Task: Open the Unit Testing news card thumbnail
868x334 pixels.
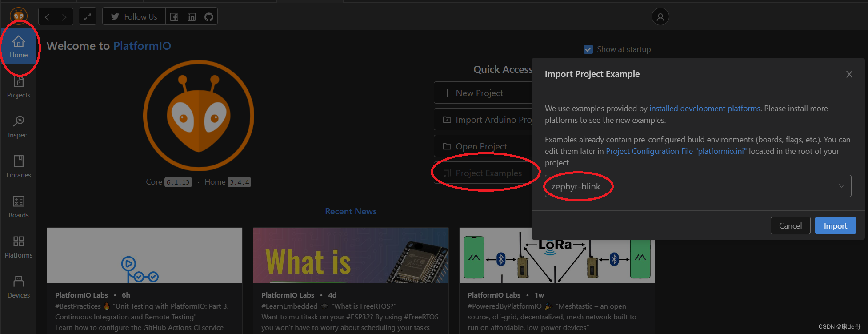Action: point(144,255)
